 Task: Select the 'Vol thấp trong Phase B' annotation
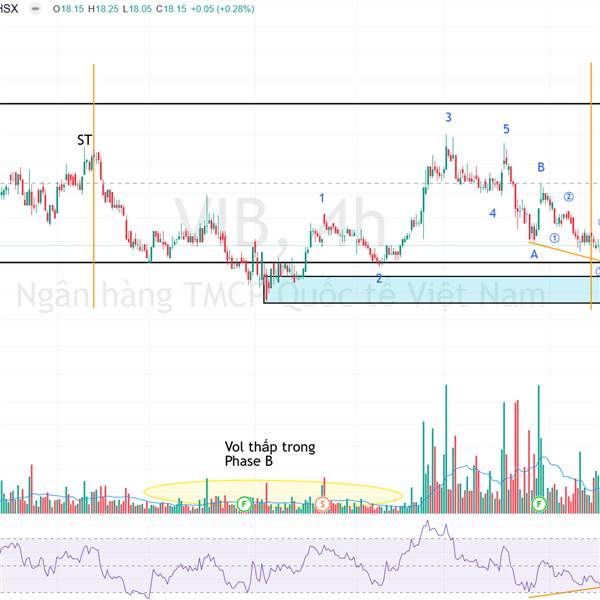270,454
